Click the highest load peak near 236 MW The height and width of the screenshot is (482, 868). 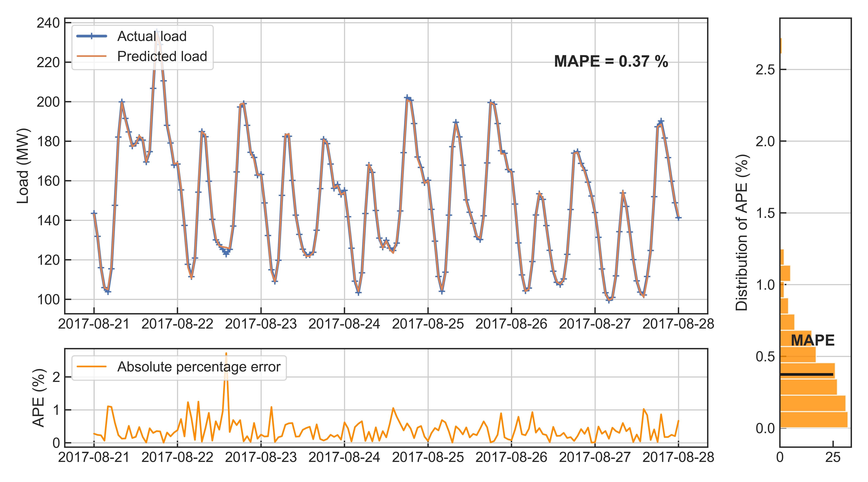tap(157, 31)
